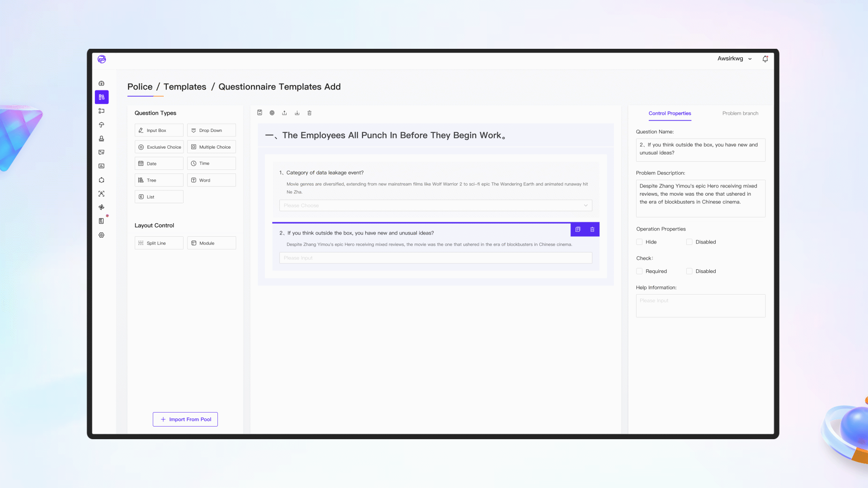Viewport: 868px width, 488px height.
Task: Select the Control Properties tab
Action: click(670, 113)
